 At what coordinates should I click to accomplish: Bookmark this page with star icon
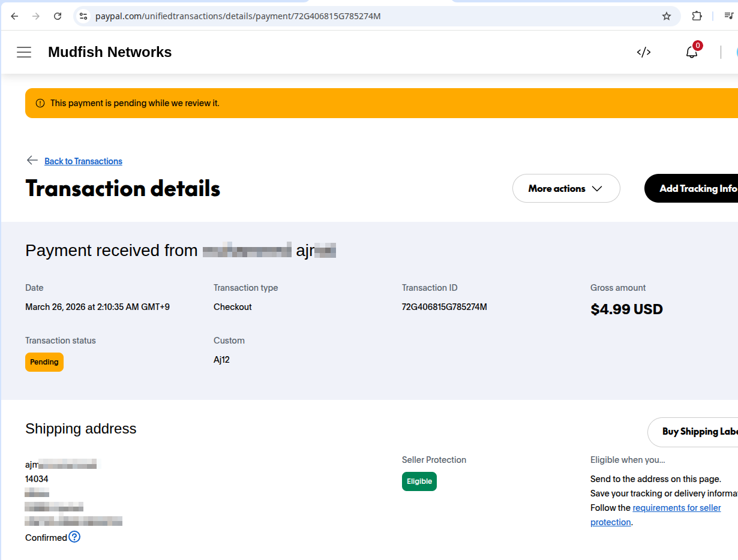(x=666, y=16)
